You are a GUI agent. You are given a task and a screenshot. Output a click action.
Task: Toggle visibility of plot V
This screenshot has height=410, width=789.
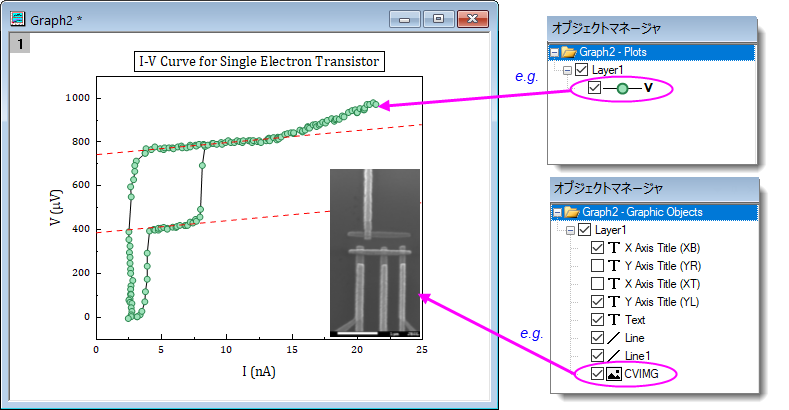point(594,88)
